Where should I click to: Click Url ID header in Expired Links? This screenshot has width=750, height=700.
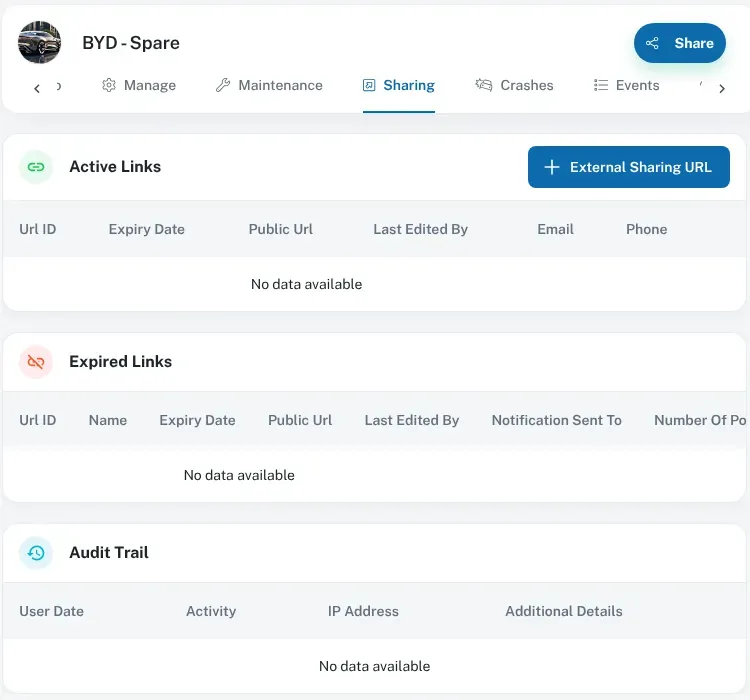[x=38, y=420]
